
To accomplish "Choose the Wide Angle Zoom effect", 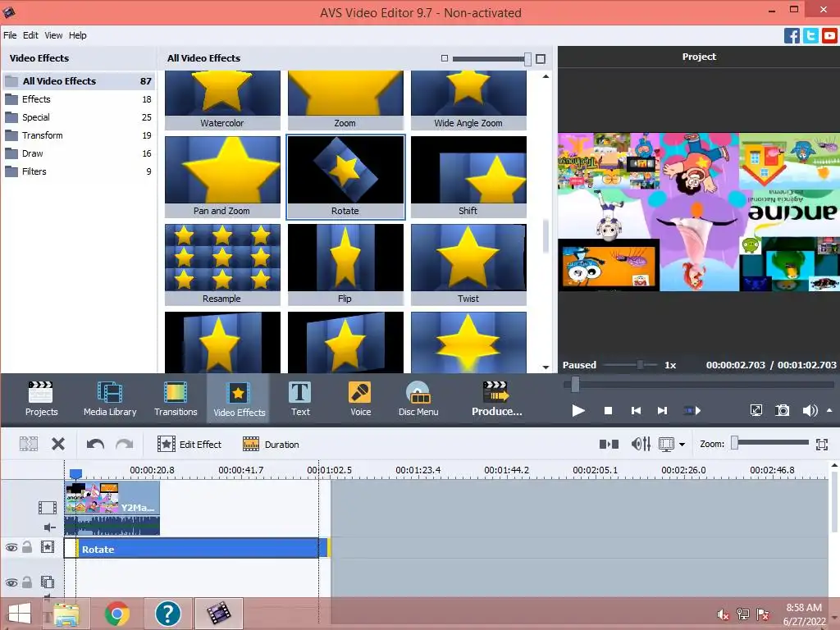I will click(468, 100).
